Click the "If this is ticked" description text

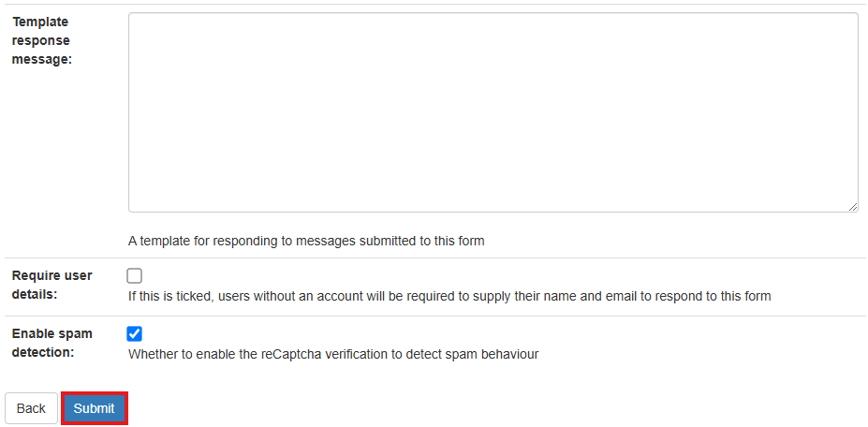(449, 296)
